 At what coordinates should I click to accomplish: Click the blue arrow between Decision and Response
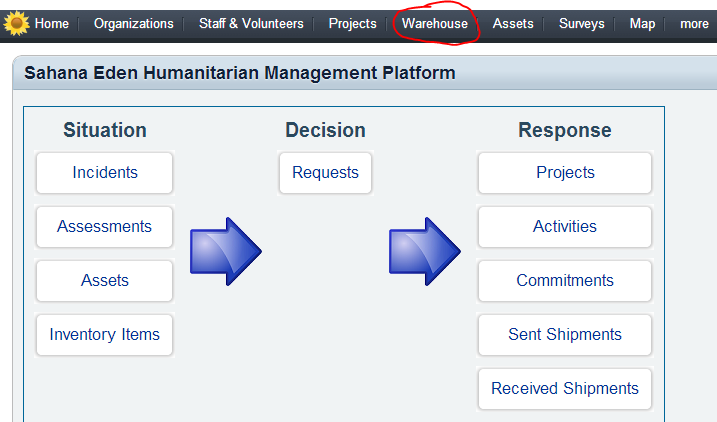click(x=425, y=251)
